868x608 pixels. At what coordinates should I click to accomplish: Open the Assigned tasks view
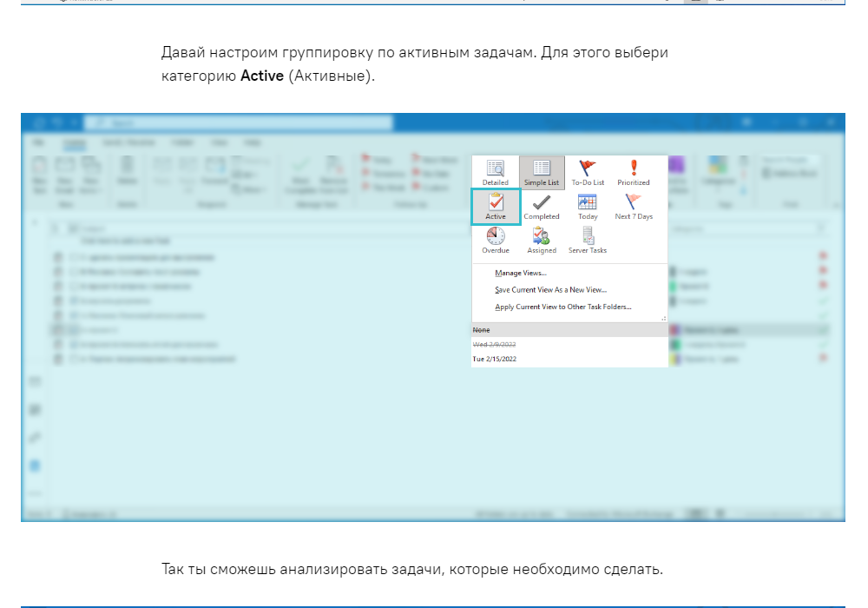[x=542, y=241]
